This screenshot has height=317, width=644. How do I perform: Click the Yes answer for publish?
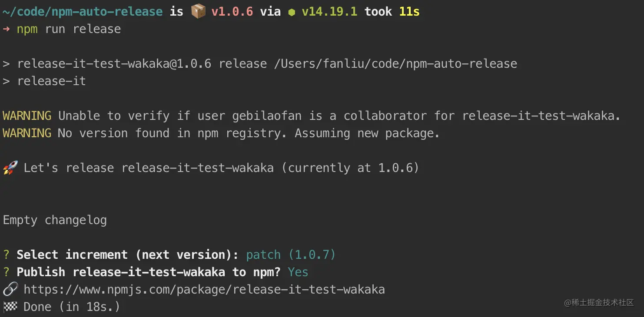click(x=298, y=272)
